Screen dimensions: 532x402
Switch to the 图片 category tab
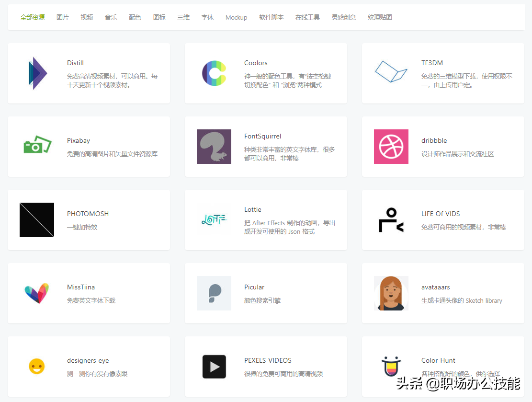coord(63,17)
